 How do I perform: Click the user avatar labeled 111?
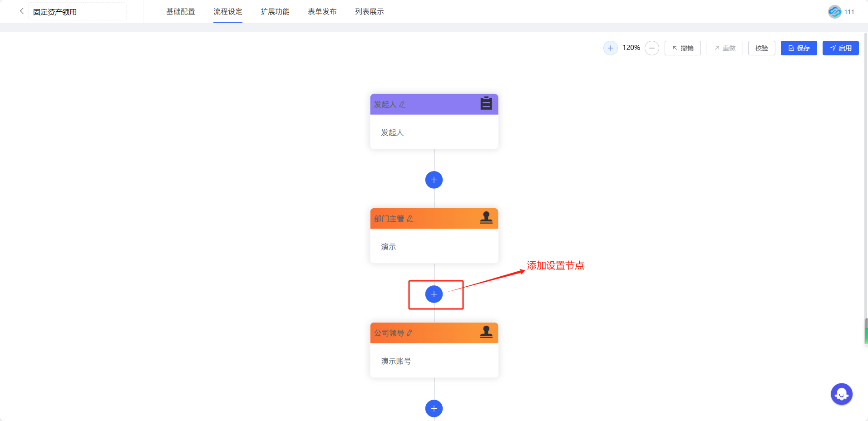click(834, 12)
